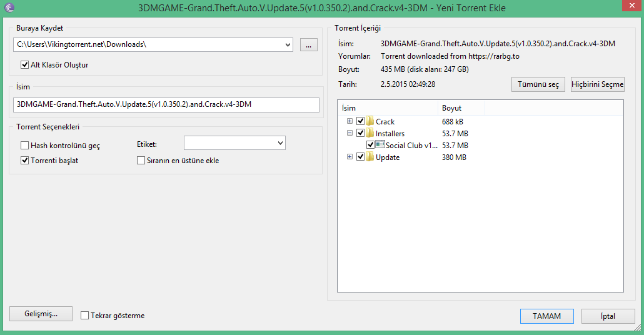Click the date 2.5.2015 02:49:28
Screen dimensions: 644x335
(x=408, y=84)
